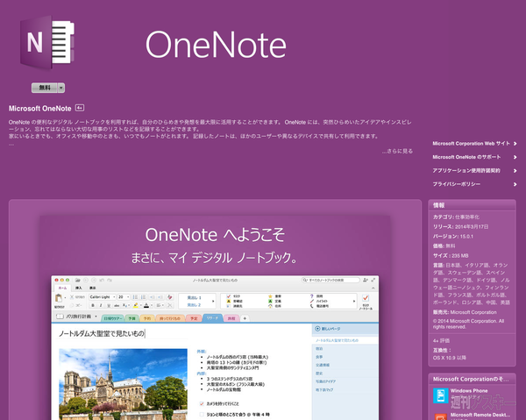Screen dimensions: 526x420
Task: Apply the 見出し 2 style
Action: click(195, 305)
